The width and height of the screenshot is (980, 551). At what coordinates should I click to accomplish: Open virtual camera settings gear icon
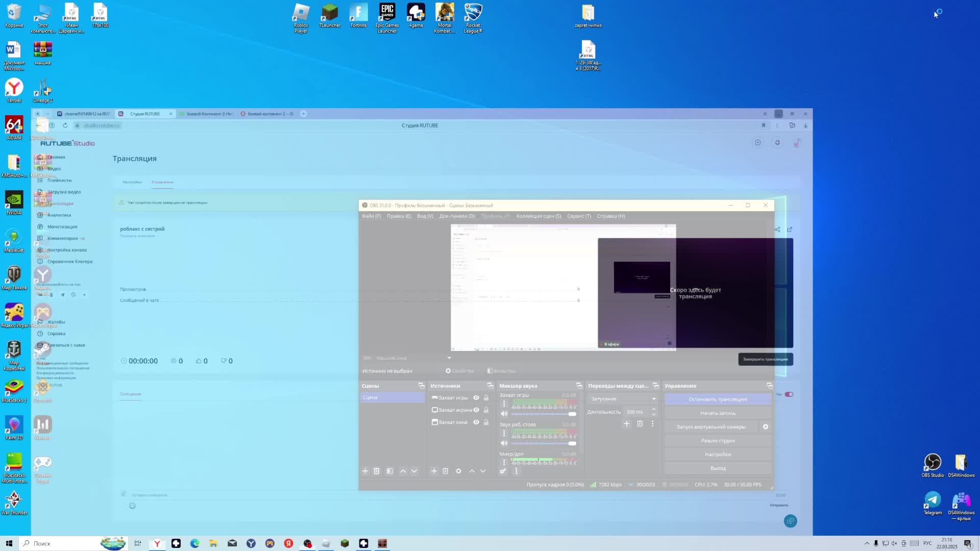765,427
